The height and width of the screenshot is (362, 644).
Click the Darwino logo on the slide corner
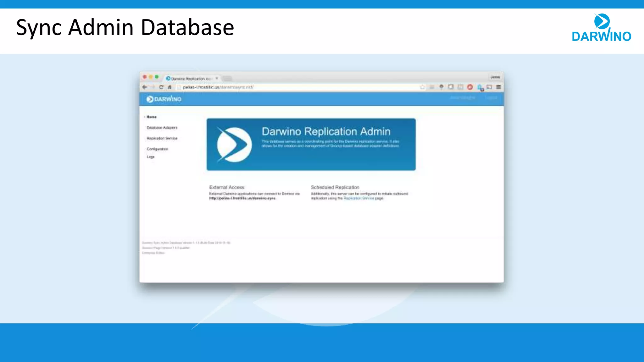(602, 28)
